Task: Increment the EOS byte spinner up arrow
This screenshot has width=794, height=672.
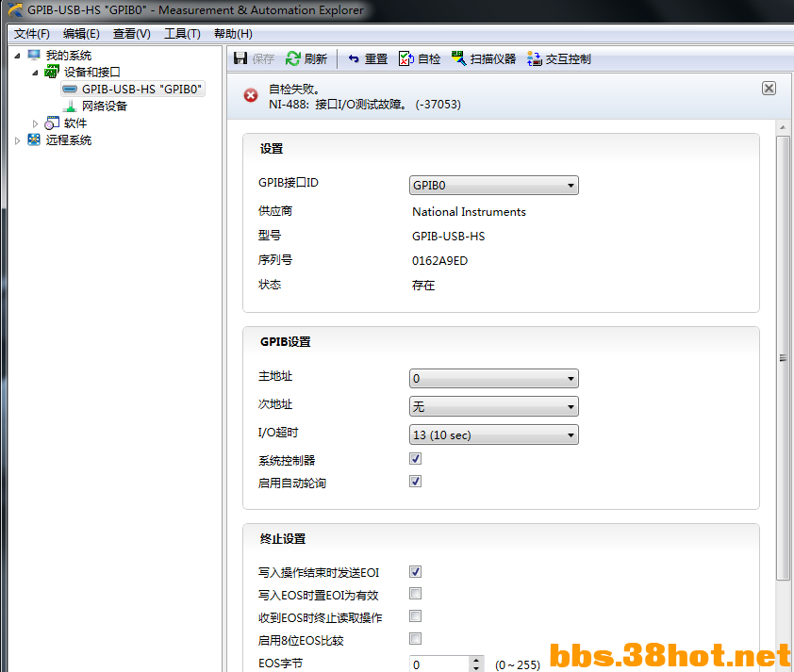Action: (x=476, y=660)
